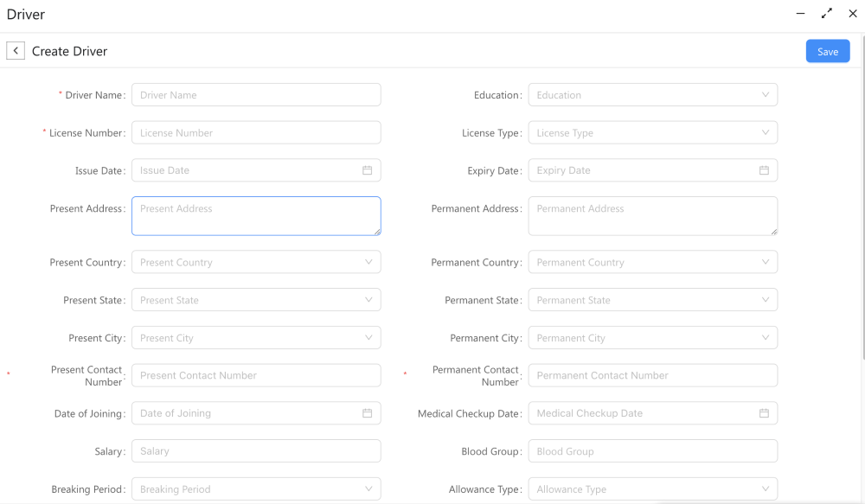
Task: Expand the License Type dropdown
Action: 652,133
